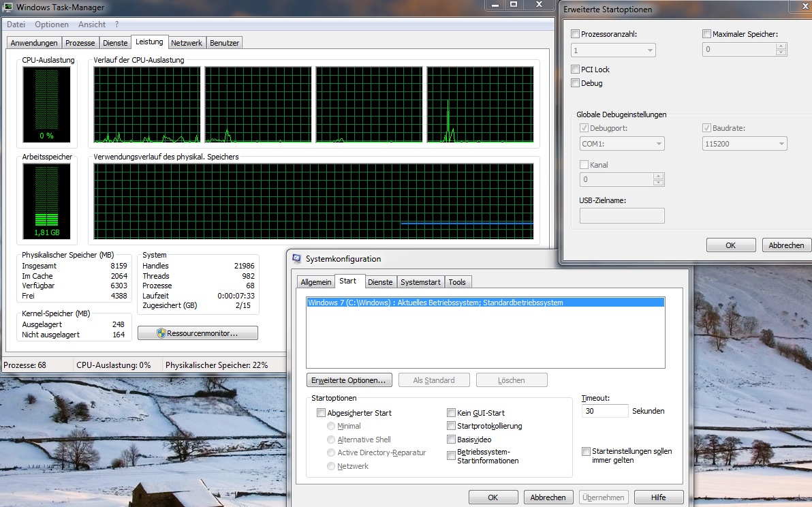Select the Windows 7 boot entry
The image size is (812, 507).
(x=485, y=303)
